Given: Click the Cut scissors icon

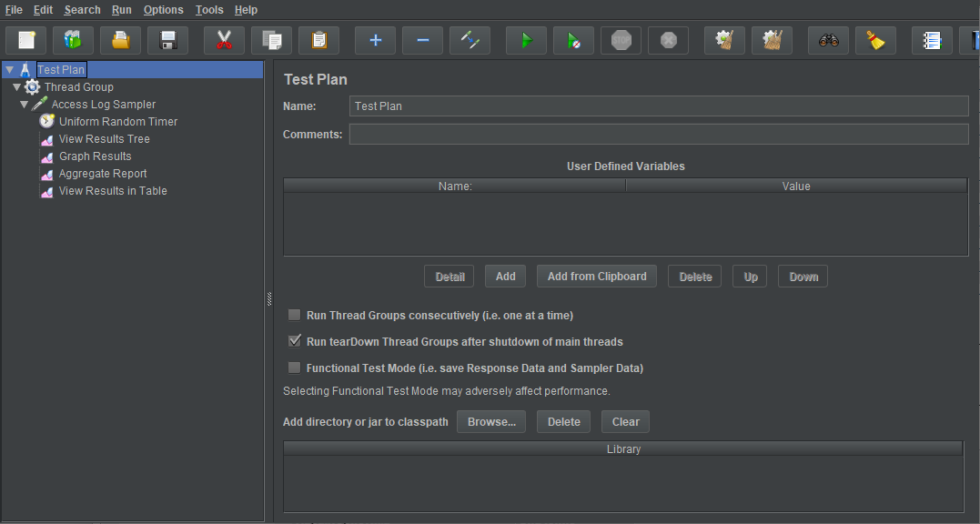Looking at the screenshot, I should tap(224, 41).
